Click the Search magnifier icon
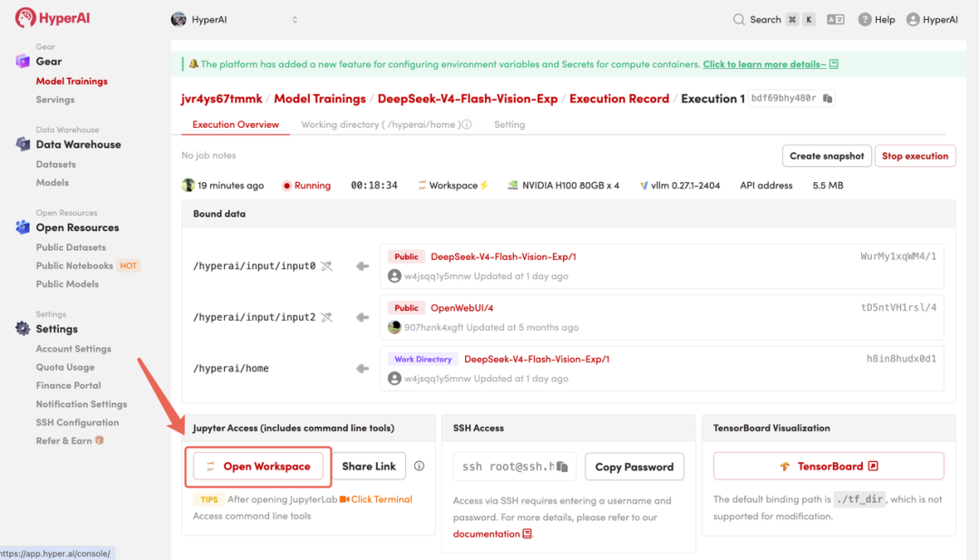 739,19
